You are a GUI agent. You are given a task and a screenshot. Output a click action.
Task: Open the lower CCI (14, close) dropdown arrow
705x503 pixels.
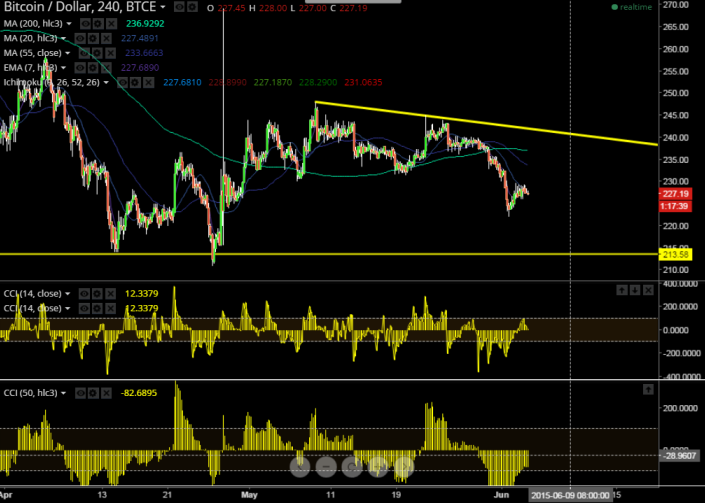[x=67, y=308]
